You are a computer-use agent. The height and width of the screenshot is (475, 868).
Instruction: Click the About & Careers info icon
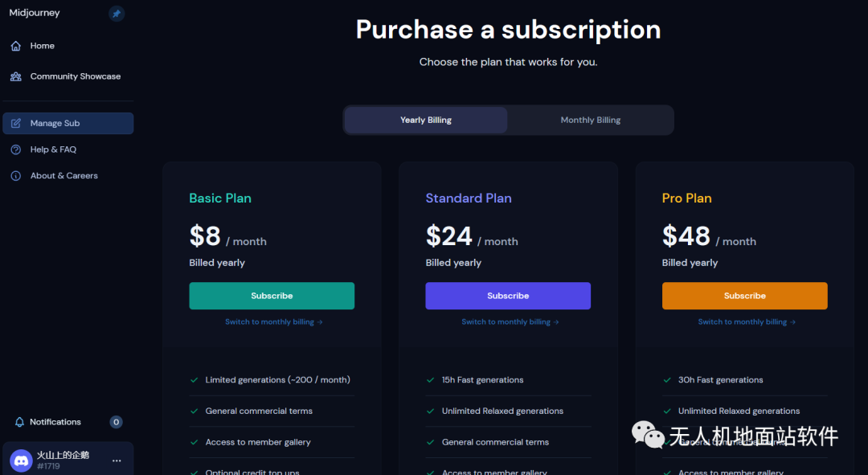[16, 176]
